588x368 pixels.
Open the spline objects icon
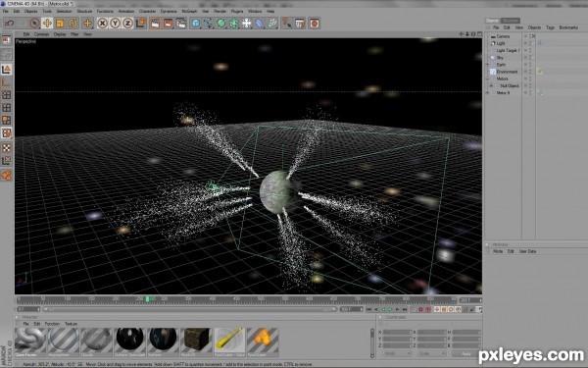[x=209, y=24]
